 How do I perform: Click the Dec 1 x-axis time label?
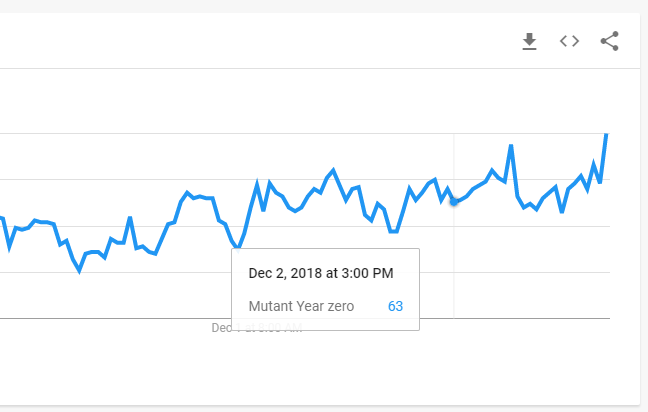(x=256, y=328)
